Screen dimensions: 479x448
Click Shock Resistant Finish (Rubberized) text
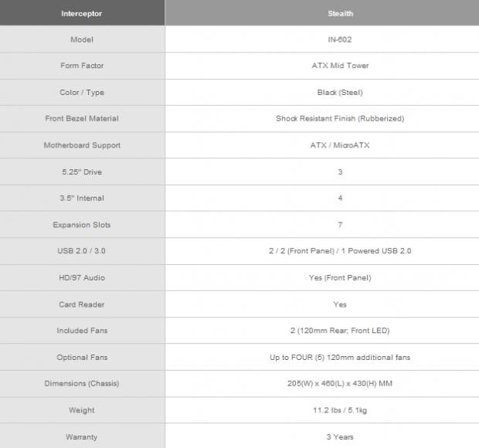[x=340, y=118]
